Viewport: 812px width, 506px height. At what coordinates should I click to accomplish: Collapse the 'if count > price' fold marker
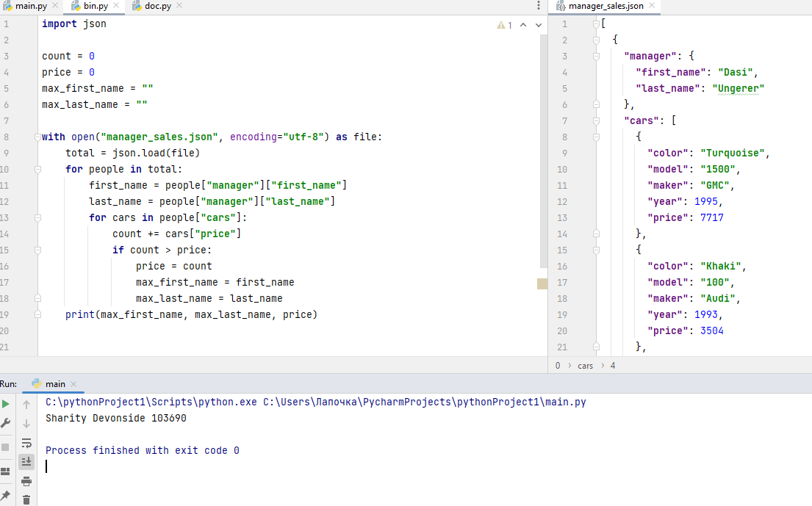click(37, 250)
